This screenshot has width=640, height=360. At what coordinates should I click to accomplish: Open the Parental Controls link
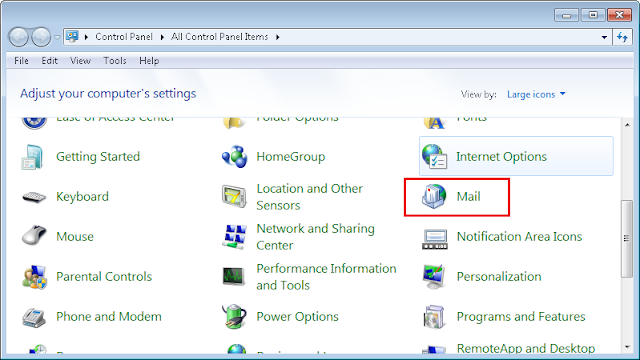click(x=104, y=277)
